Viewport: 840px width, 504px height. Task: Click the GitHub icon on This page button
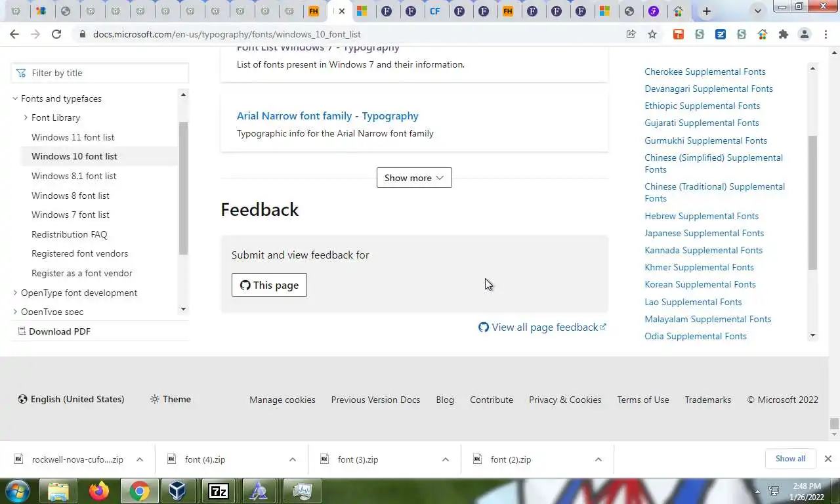pyautogui.click(x=245, y=285)
